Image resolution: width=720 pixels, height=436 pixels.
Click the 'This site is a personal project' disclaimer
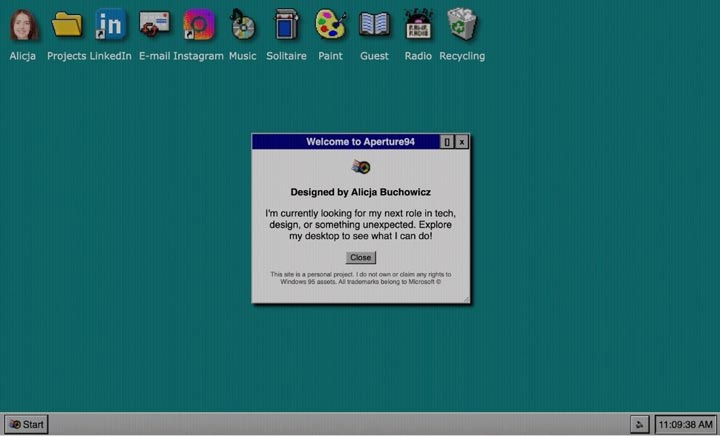coord(360,278)
